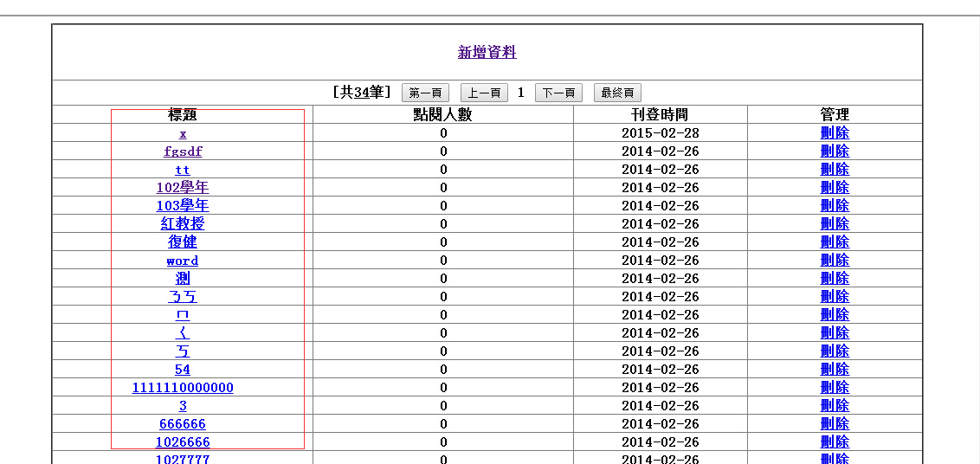The image size is (980, 464).
Task: Delete the fgsdf row with 刪除
Action: (835, 151)
